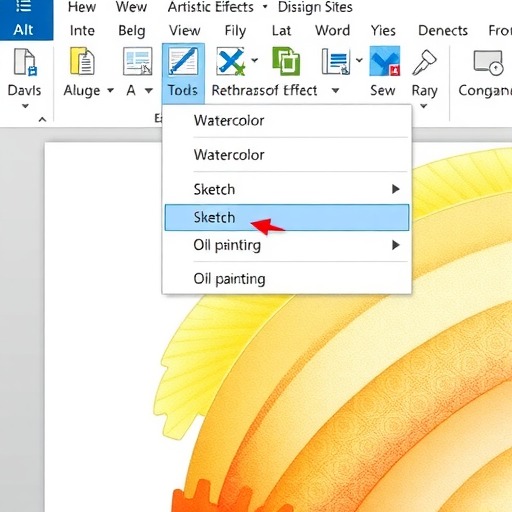
Task: Open the Artistic Effects dropdown arrow
Action: pyautogui.click(x=265, y=6)
